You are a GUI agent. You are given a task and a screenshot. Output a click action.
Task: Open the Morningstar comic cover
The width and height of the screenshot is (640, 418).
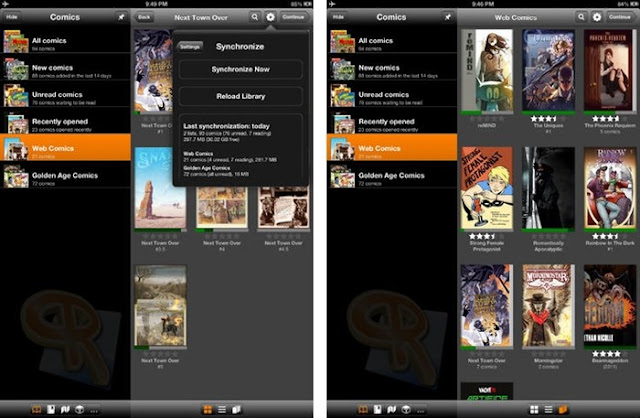548,306
